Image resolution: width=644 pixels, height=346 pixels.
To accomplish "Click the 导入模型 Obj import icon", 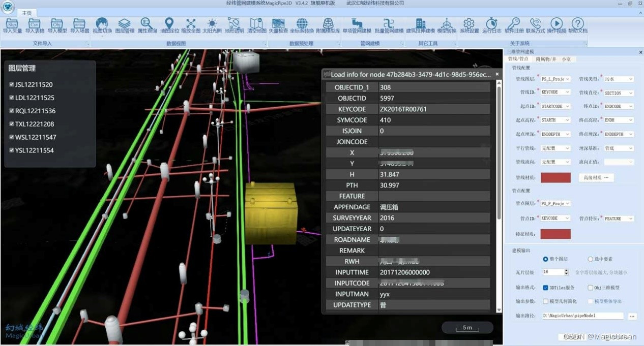I will click(57, 24).
